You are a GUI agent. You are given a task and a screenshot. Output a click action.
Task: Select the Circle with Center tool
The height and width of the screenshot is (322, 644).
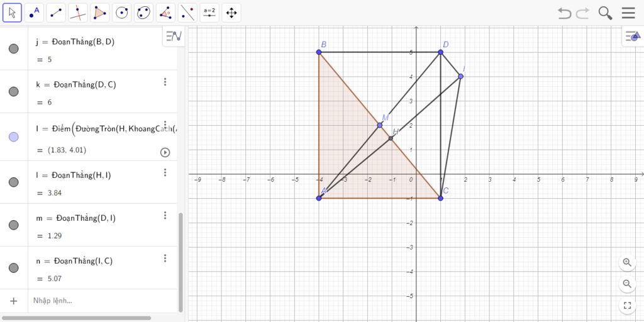tap(121, 13)
